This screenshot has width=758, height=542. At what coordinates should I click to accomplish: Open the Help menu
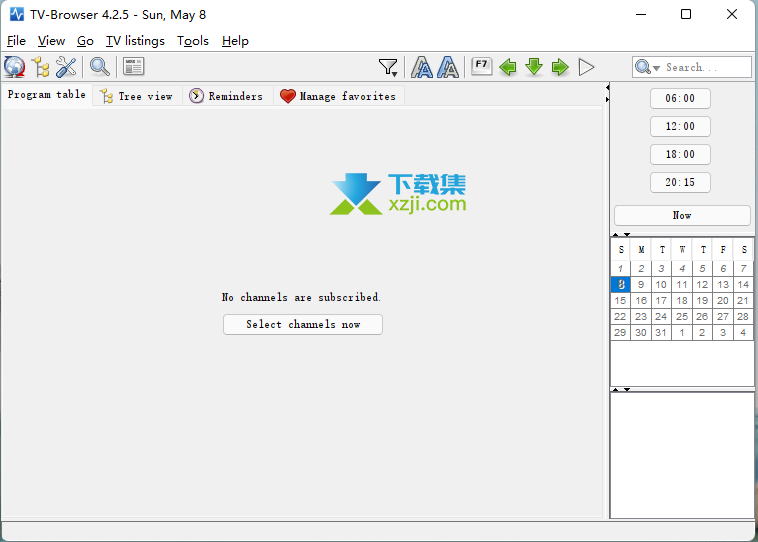click(x=235, y=41)
